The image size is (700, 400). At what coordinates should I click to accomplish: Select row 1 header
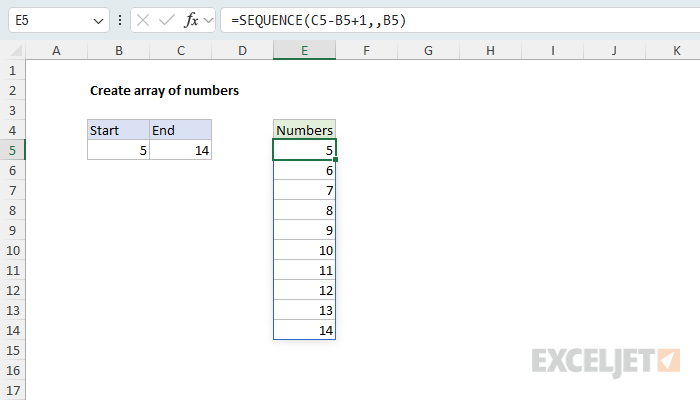tap(12, 71)
